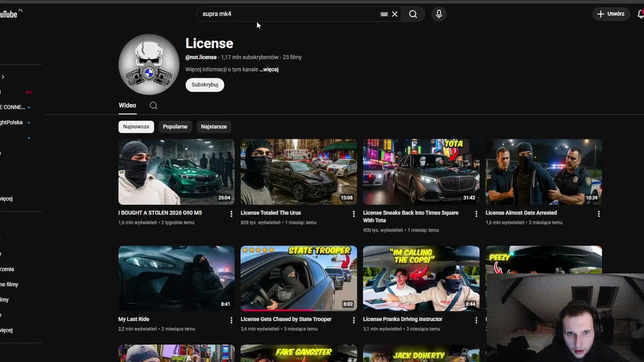Click the progress bar under State Trooper thumbnail
Screen dimensions: 644x362
pyautogui.click(x=299, y=310)
